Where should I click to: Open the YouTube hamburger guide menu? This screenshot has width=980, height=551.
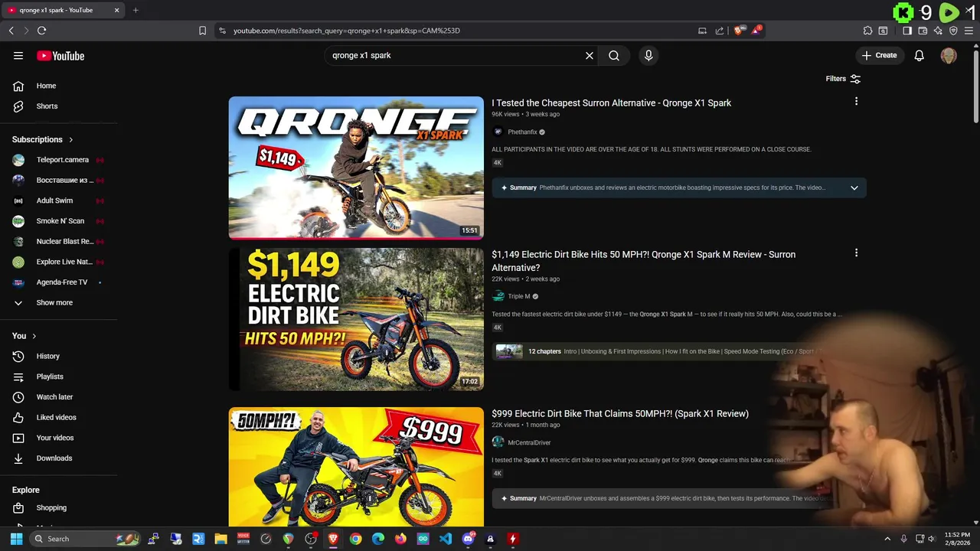click(x=18, y=55)
